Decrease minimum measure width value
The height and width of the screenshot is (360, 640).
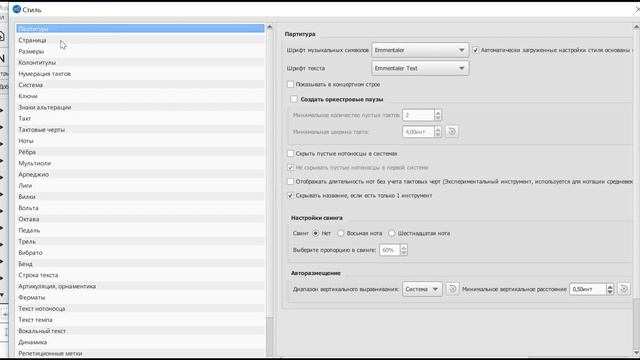438,134
